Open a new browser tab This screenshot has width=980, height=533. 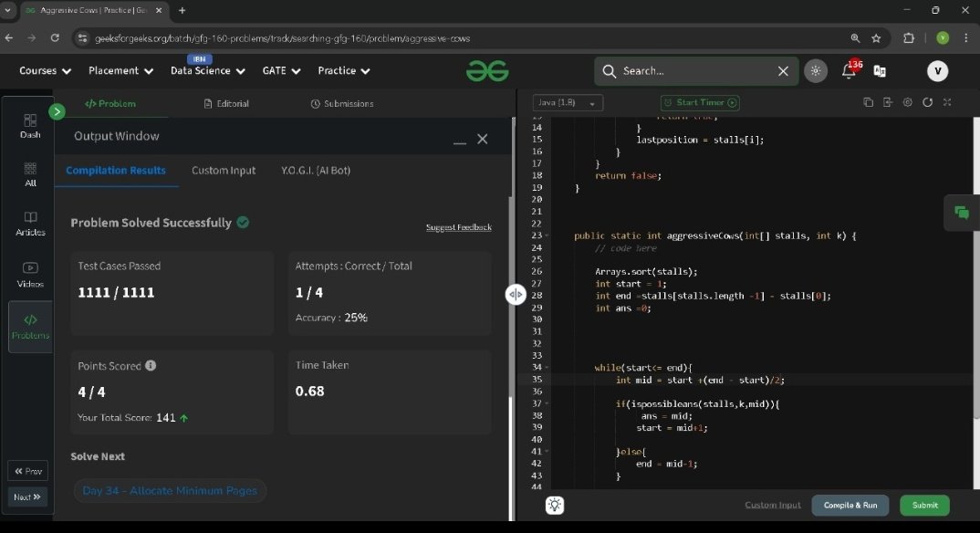(182, 11)
